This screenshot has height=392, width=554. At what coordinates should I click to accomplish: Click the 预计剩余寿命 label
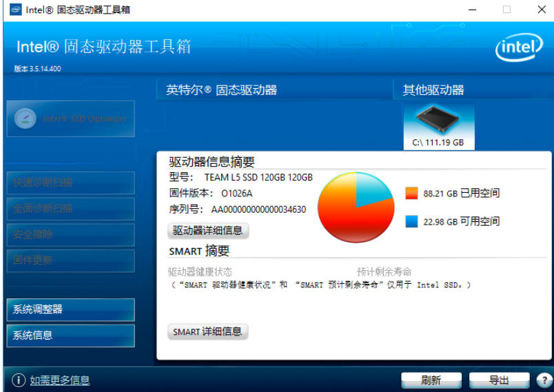click(x=384, y=272)
